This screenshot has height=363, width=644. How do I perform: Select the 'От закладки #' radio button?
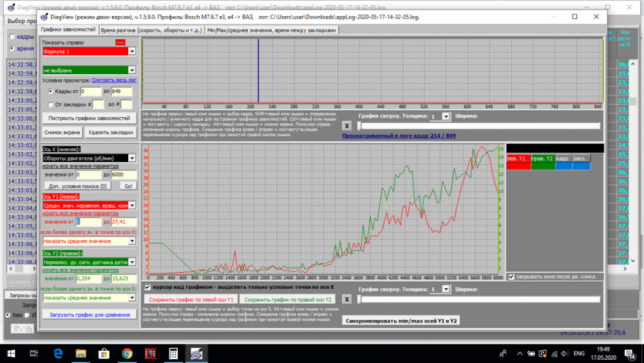51,104
